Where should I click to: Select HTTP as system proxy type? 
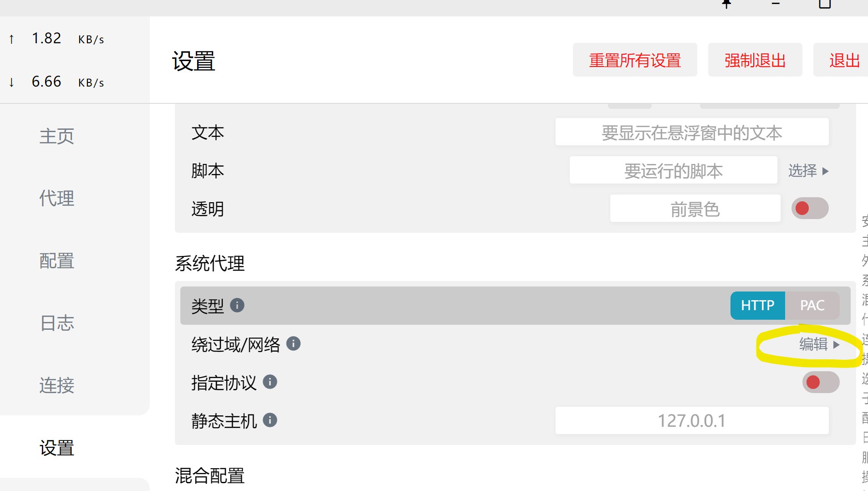757,306
